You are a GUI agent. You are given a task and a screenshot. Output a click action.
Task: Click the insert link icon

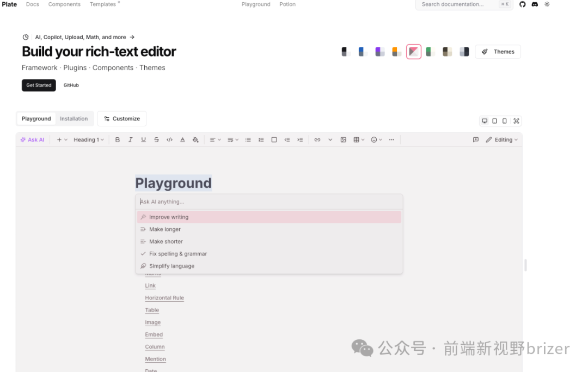(317, 139)
